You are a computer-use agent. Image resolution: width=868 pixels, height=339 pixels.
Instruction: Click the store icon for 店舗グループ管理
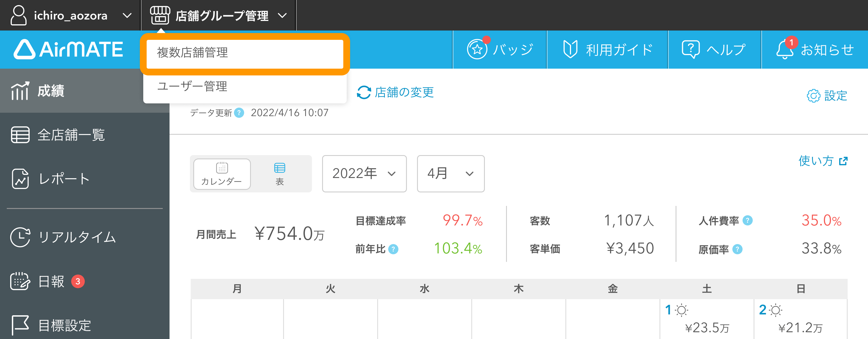(x=160, y=15)
